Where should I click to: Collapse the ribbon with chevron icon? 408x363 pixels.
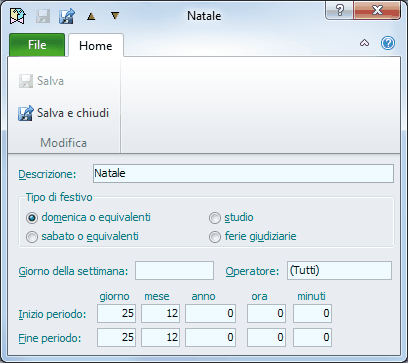pos(364,43)
